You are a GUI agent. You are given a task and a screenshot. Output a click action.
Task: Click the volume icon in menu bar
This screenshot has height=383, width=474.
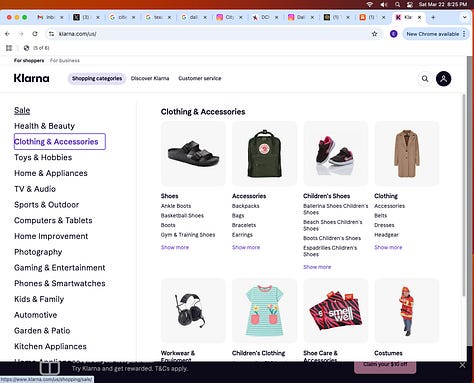pos(384,4)
